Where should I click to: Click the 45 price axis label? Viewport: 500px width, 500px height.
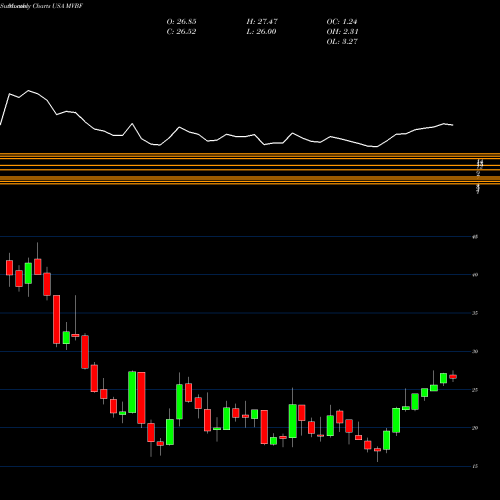coord(475,237)
